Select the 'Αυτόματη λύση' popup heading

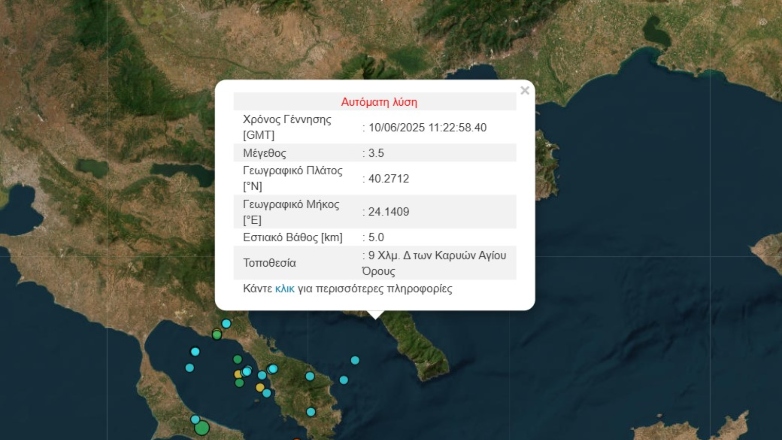(x=379, y=102)
